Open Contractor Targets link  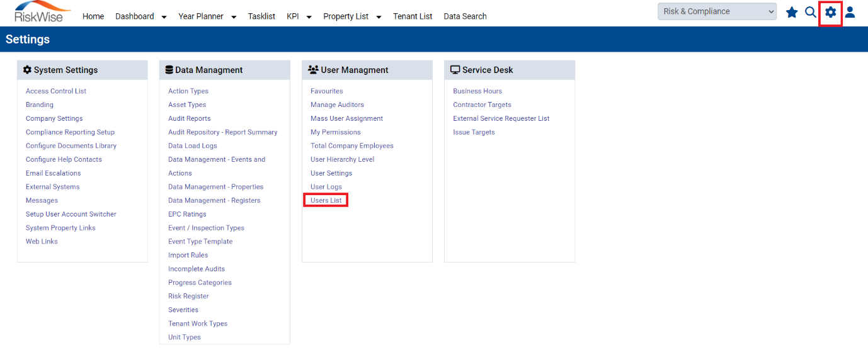pyautogui.click(x=482, y=105)
